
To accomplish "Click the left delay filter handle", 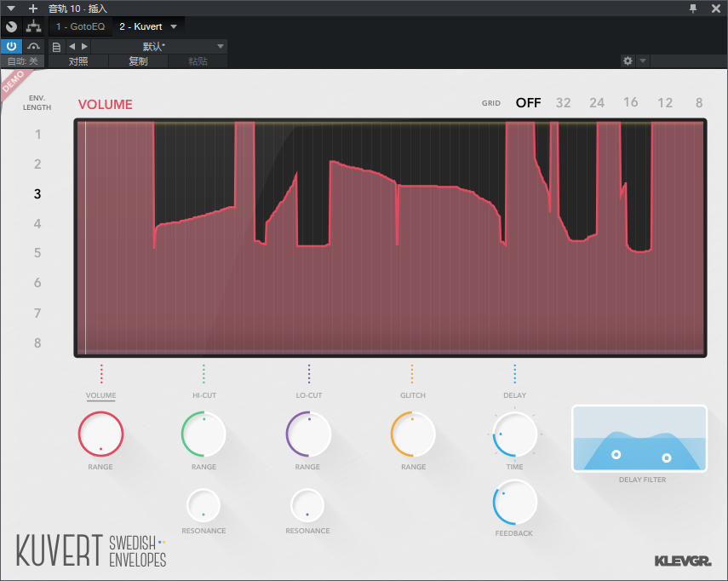I will click(x=616, y=454).
